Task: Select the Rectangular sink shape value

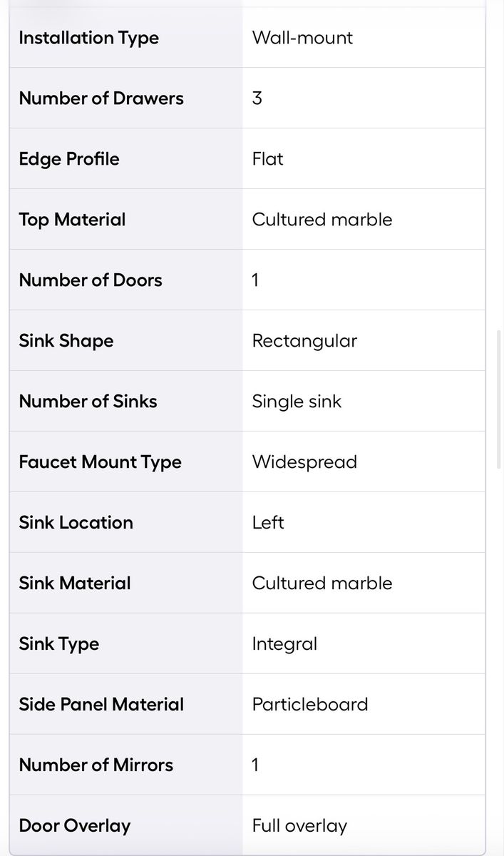Action: [x=304, y=341]
